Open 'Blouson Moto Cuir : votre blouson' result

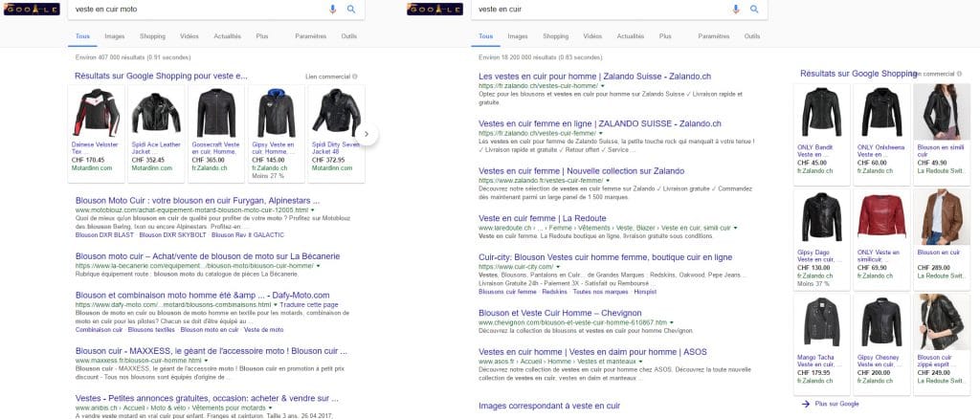pos(197,201)
